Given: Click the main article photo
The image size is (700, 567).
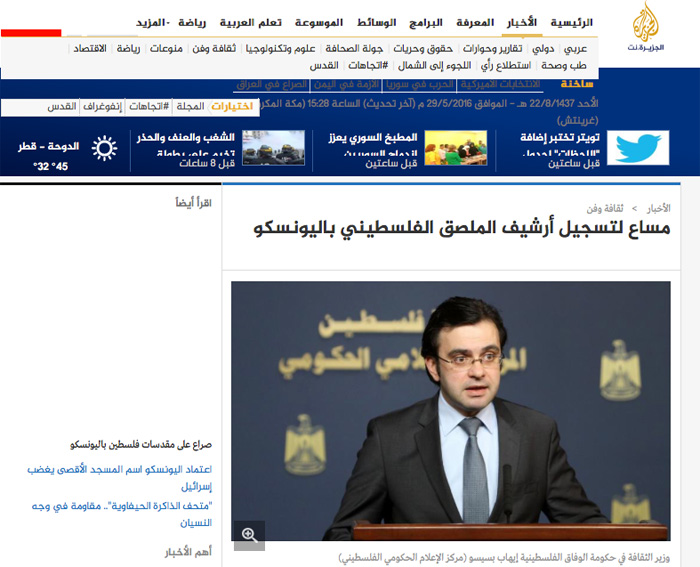Looking at the screenshot, I should [x=450, y=411].
